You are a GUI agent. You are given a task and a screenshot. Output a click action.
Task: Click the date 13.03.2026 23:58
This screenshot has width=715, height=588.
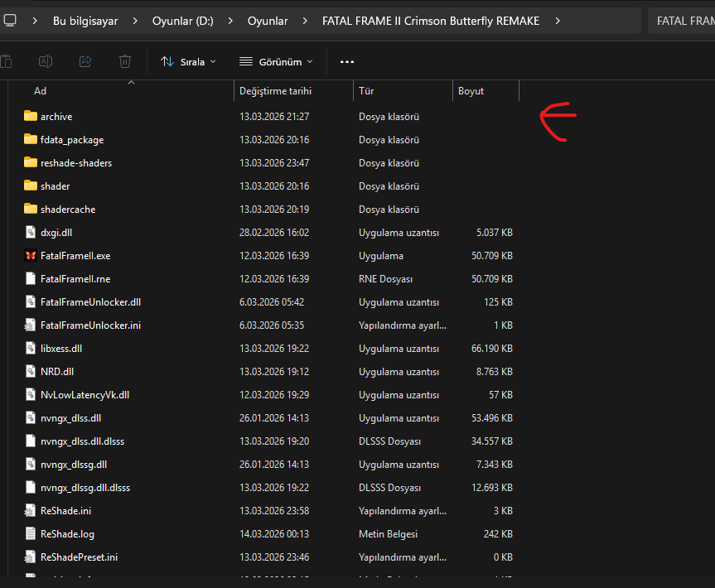[x=274, y=511]
